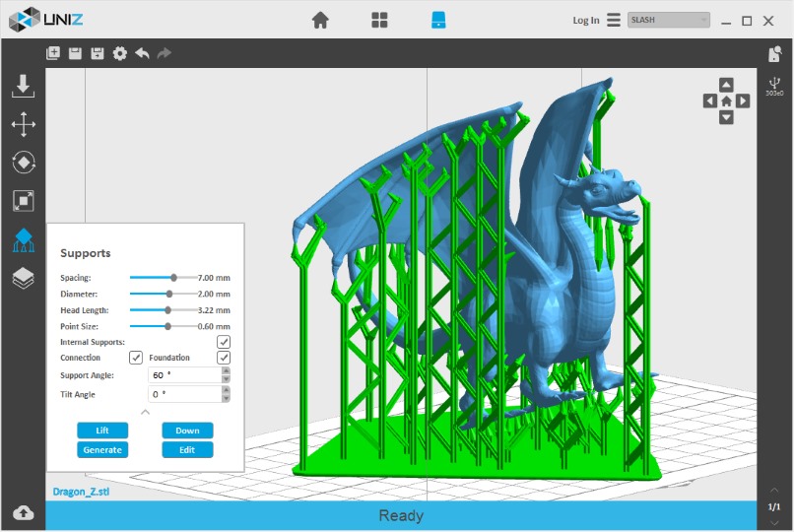The width and height of the screenshot is (794, 532).
Task: Click the 2.00 mm Diameter value
Action: (214, 295)
